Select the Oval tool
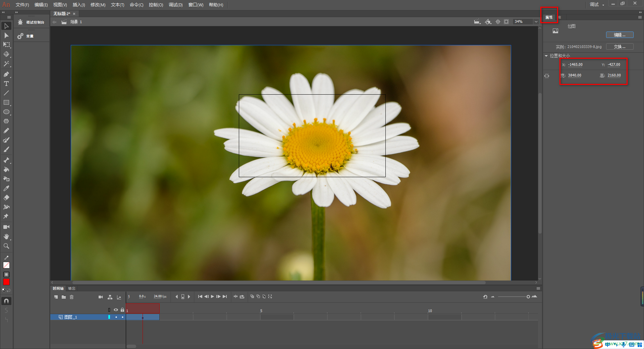 tap(6, 112)
